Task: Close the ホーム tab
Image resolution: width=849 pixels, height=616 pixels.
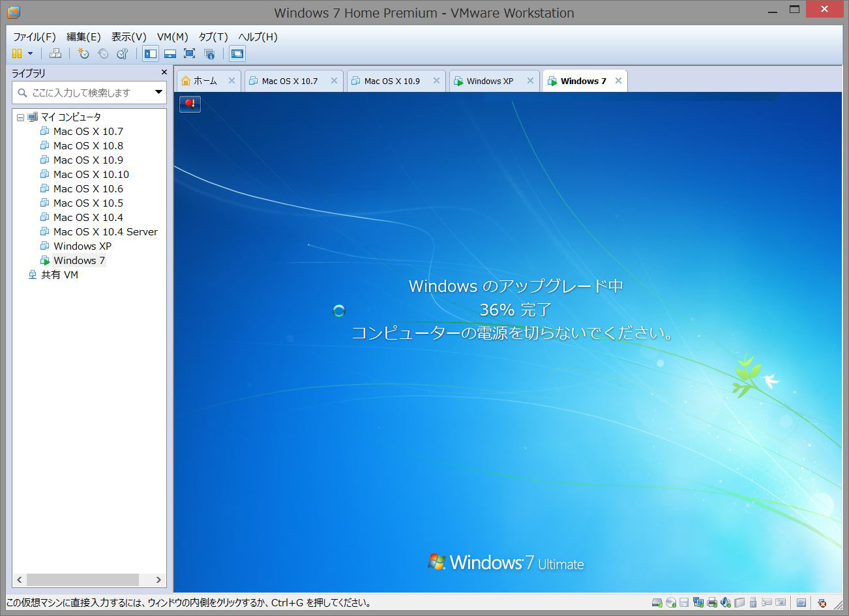Action: (231, 81)
